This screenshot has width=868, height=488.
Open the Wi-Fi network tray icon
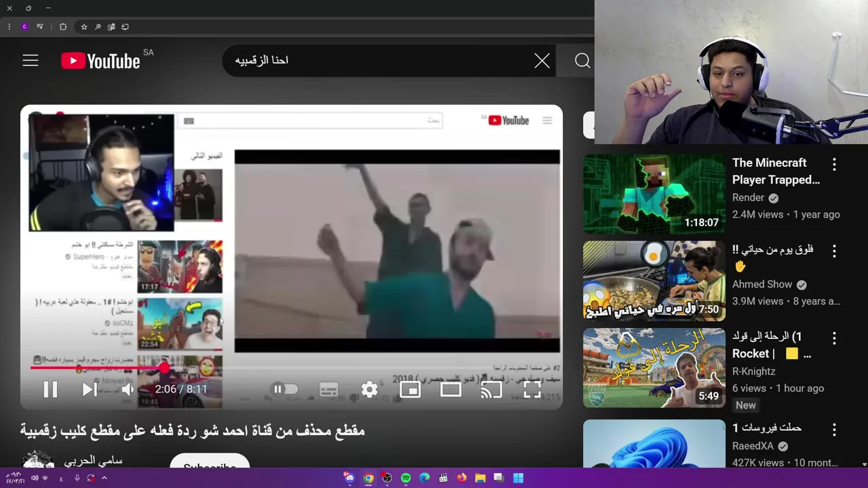pos(45,478)
